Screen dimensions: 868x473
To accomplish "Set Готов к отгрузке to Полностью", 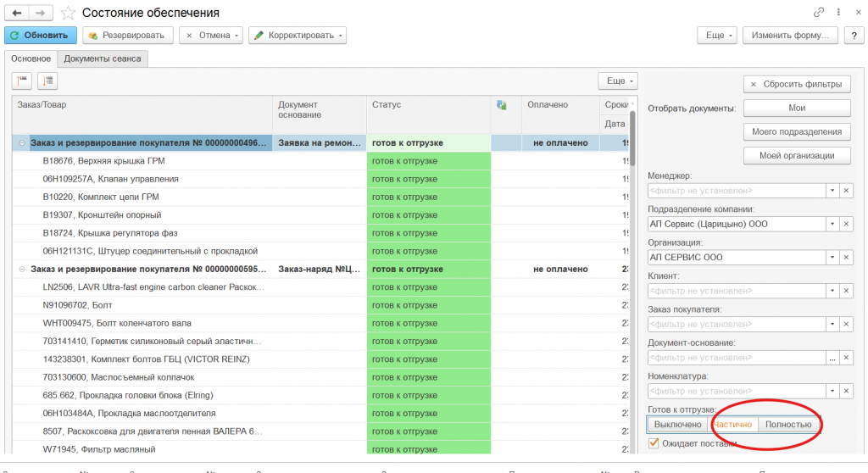I will (787, 425).
